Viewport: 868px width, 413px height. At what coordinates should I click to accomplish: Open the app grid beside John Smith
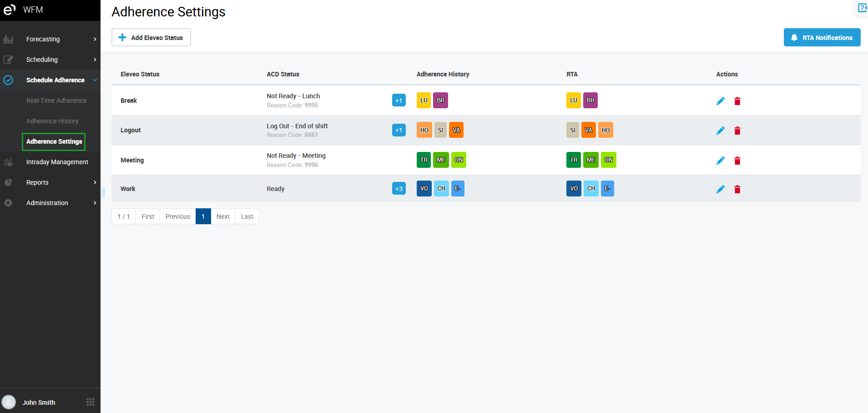point(91,402)
